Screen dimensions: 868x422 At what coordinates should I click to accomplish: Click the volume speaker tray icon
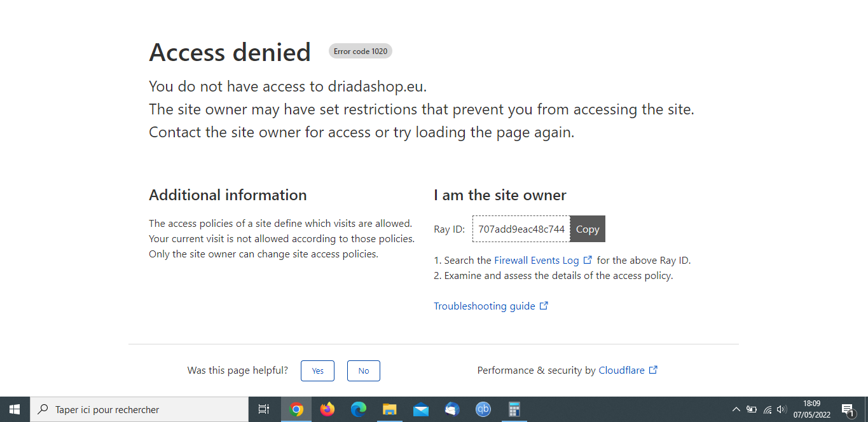(782, 410)
